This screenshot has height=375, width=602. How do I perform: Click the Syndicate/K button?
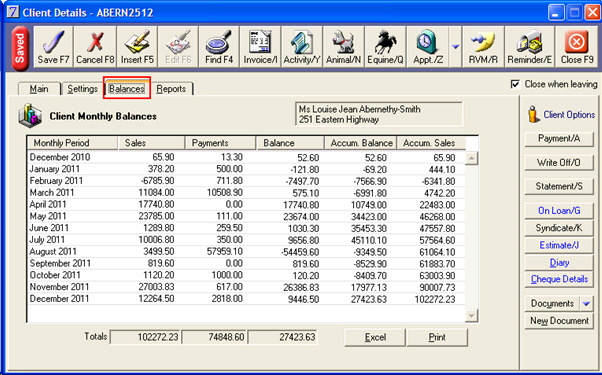pyautogui.click(x=559, y=228)
